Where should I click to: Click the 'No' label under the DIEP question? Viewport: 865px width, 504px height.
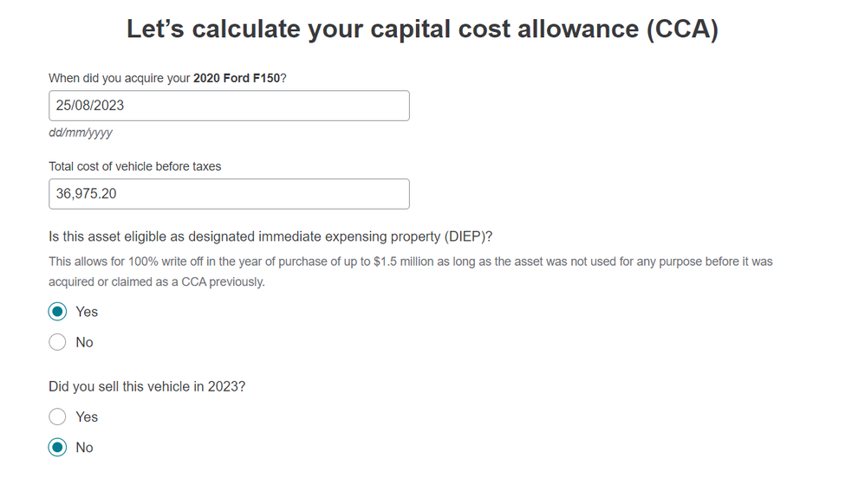point(84,342)
